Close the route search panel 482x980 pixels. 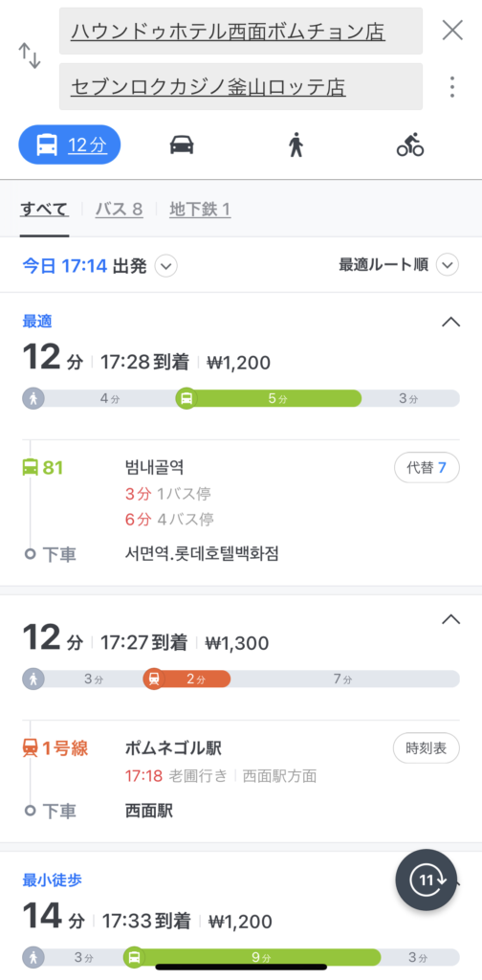[452, 30]
